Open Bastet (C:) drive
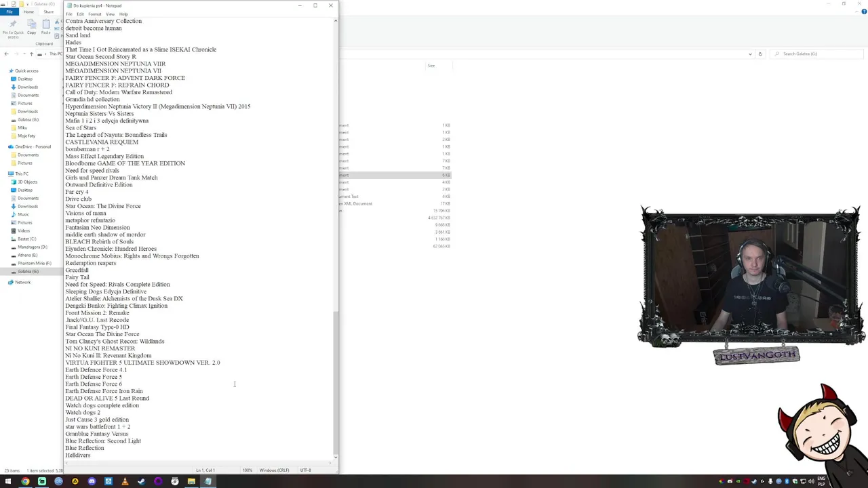Image resolution: width=868 pixels, height=488 pixels. [x=27, y=239]
